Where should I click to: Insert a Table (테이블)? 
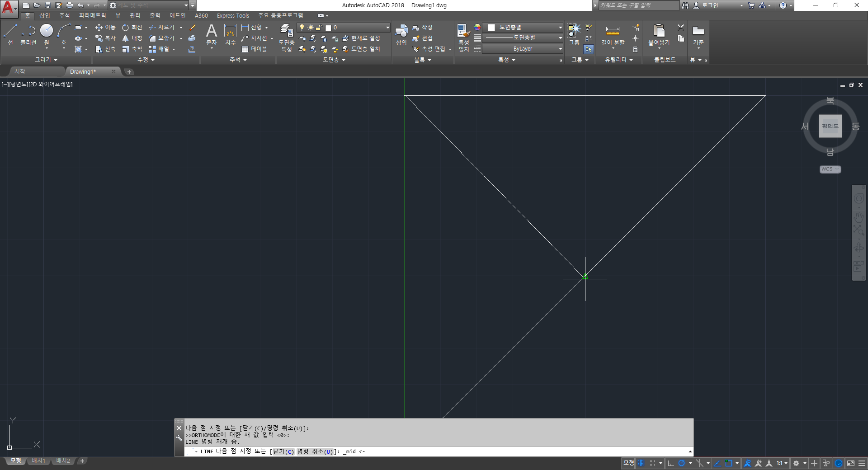click(x=254, y=49)
